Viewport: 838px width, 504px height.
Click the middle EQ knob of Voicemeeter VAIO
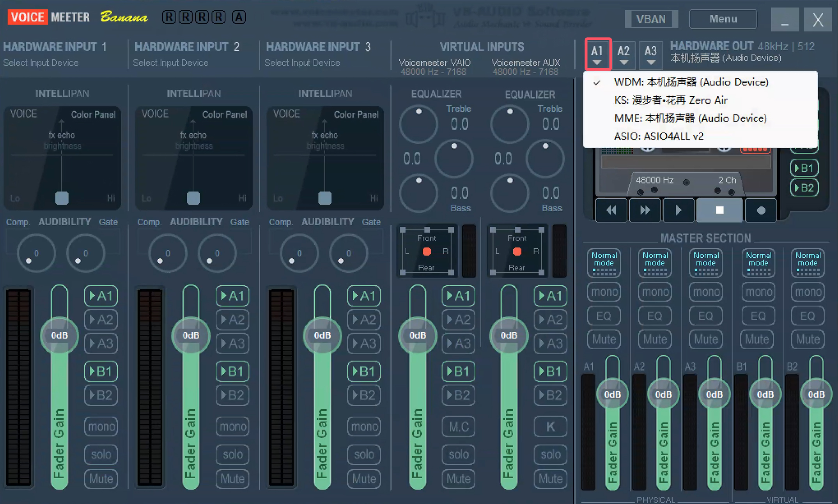454,159
